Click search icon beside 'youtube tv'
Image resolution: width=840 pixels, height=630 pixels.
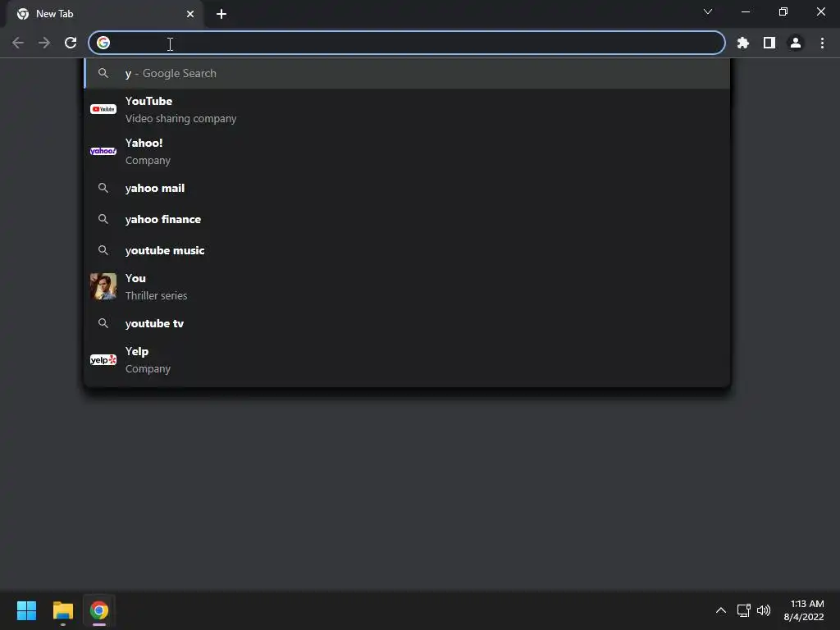(x=103, y=323)
